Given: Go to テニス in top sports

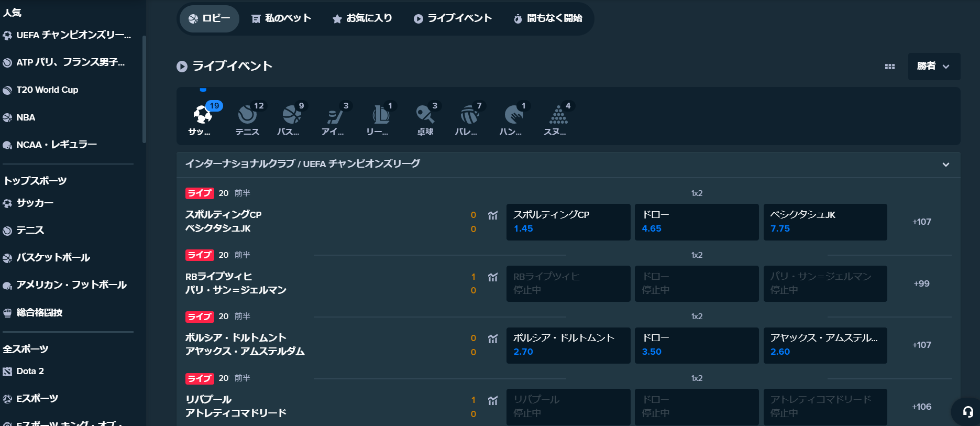Looking at the screenshot, I should (x=24, y=231).
